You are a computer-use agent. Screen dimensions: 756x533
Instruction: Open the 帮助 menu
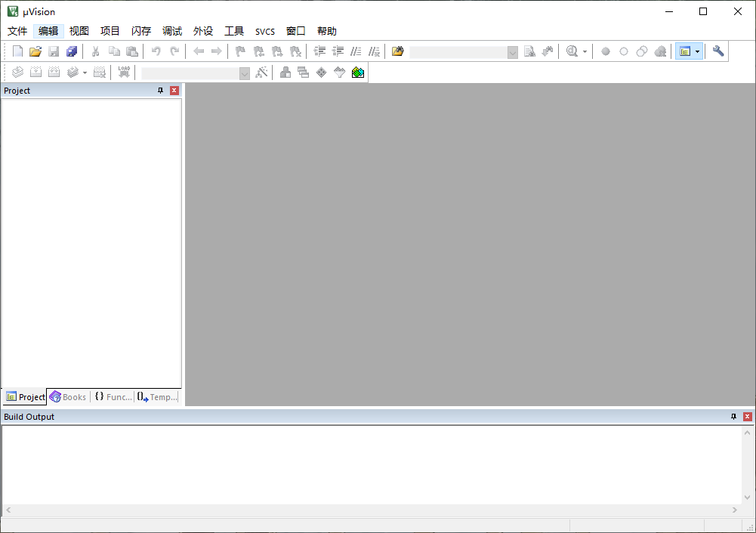coord(327,31)
